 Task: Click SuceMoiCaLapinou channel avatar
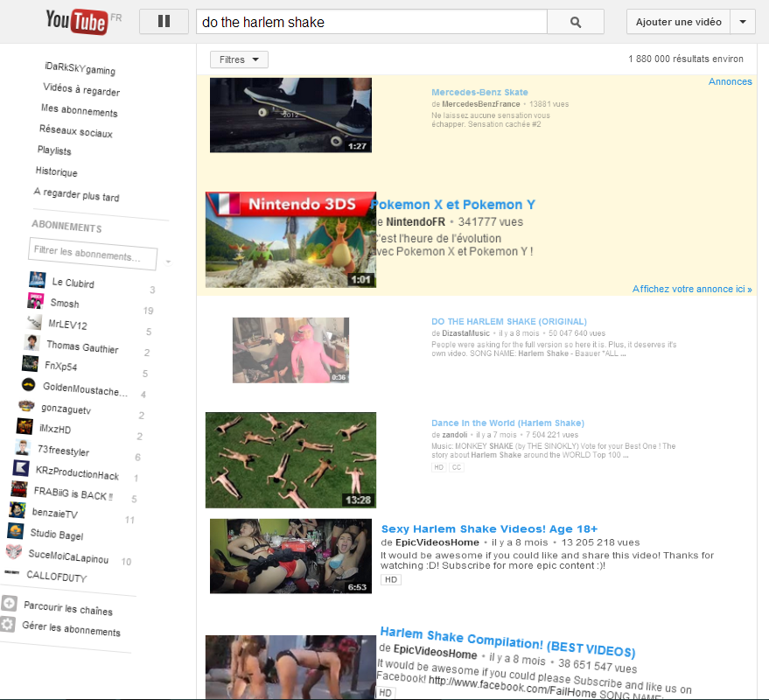[x=13, y=552]
